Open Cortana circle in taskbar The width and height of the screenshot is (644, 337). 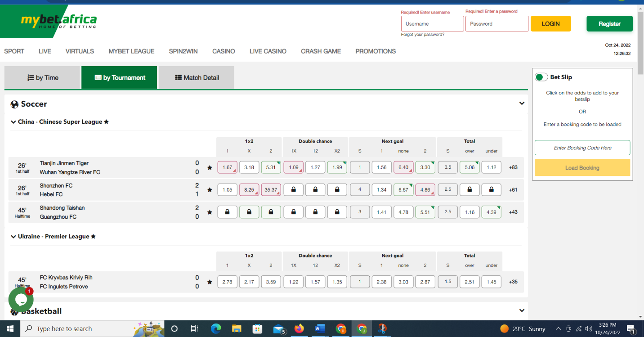174,329
